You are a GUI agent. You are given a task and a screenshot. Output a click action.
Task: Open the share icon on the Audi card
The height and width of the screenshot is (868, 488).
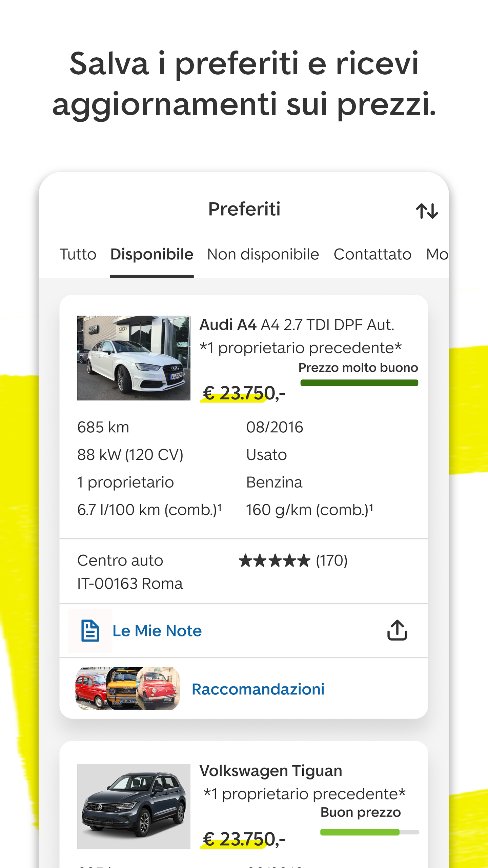tap(397, 630)
